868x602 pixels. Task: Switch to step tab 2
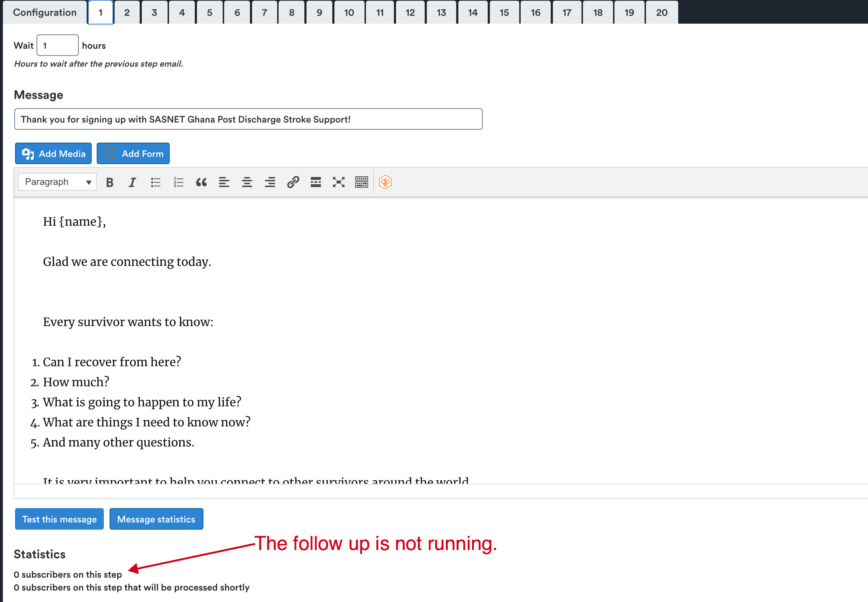[127, 13]
